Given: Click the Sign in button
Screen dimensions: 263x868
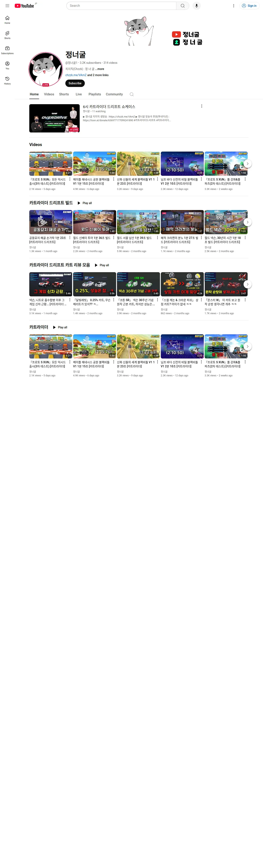Looking at the screenshot, I should 249,6.
